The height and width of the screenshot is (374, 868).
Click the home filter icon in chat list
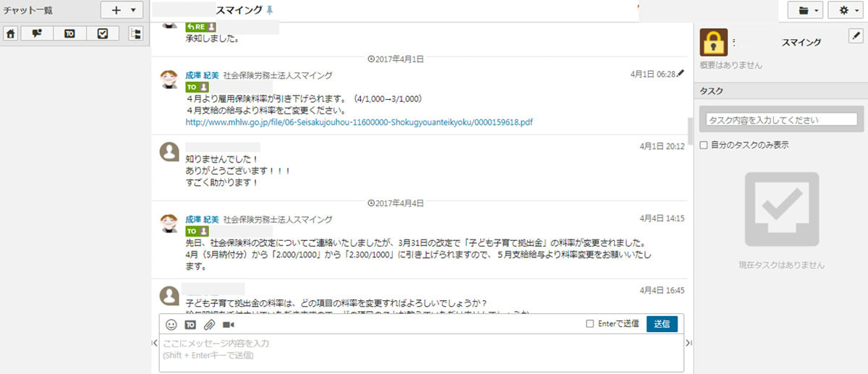tap(11, 33)
